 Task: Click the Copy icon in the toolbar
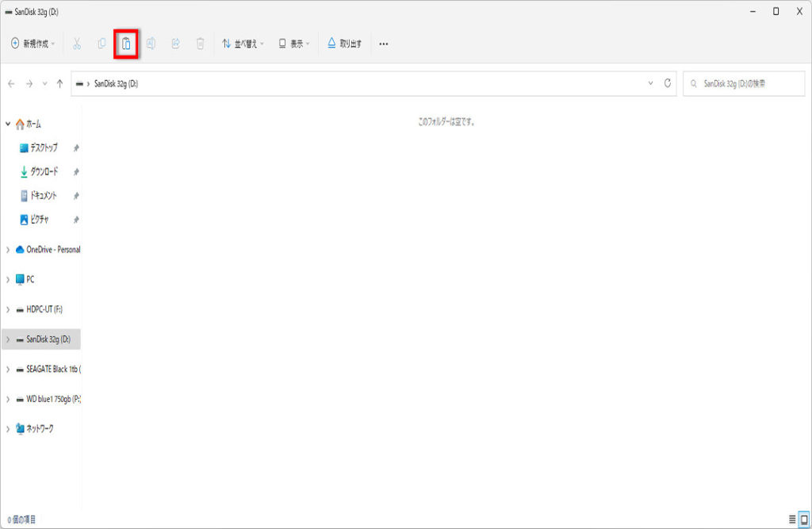pyautogui.click(x=101, y=44)
